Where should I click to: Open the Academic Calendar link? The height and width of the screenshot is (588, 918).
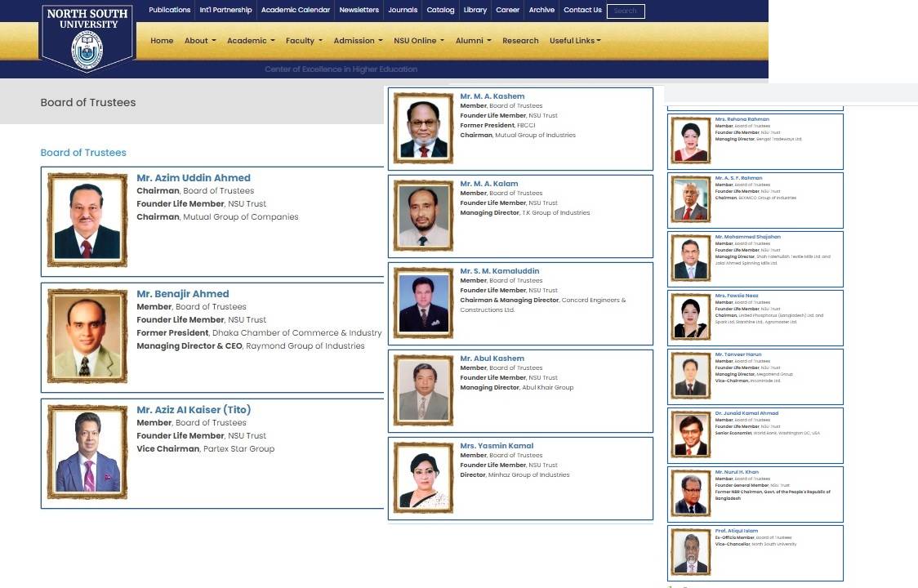(296, 10)
